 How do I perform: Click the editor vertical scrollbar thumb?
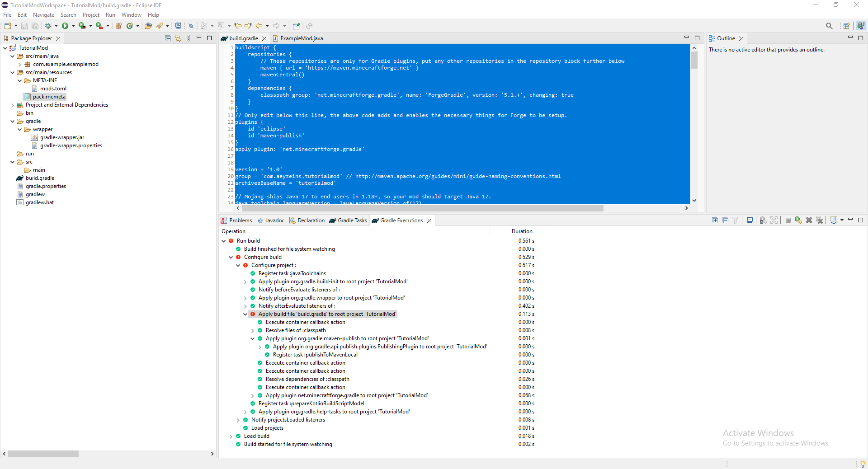click(x=694, y=60)
